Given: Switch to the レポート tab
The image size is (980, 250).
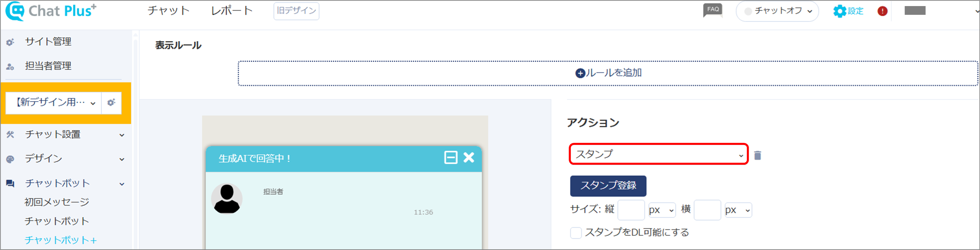Looking at the screenshot, I should [232, 11].
